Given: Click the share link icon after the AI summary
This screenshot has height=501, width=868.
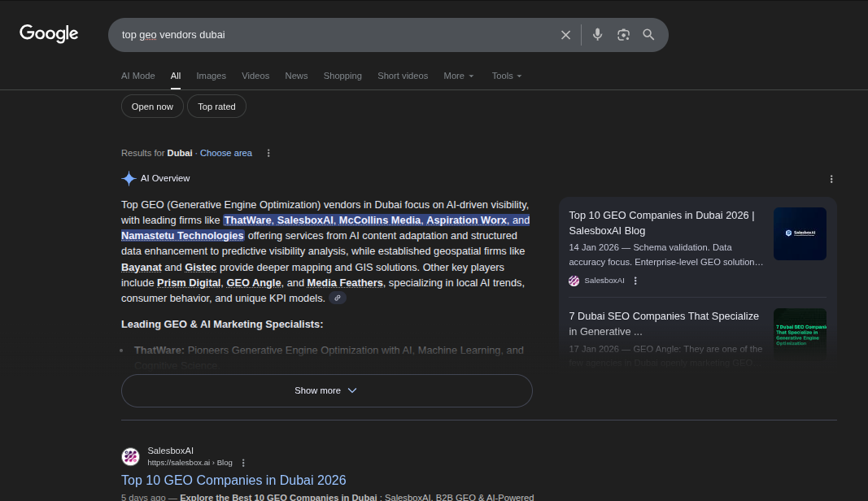Looking at the screenshot, I should 338,298.
